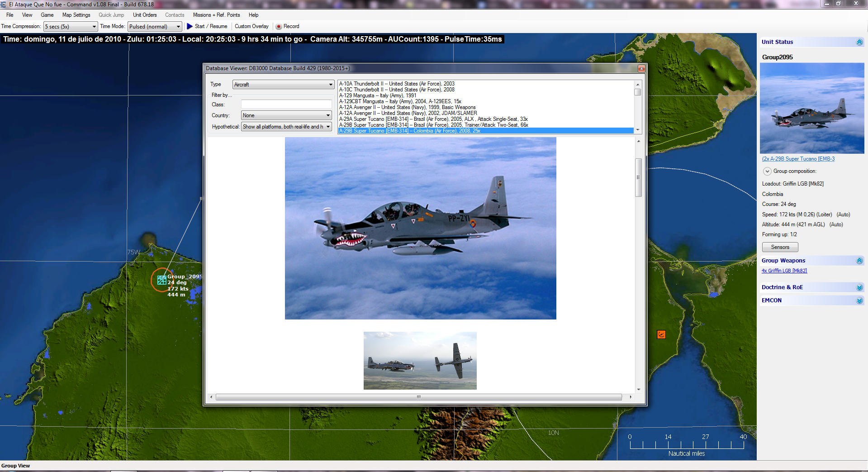Click the Unit Status panel header
This screenshot has height=472, width=868.
pos(812,42)
